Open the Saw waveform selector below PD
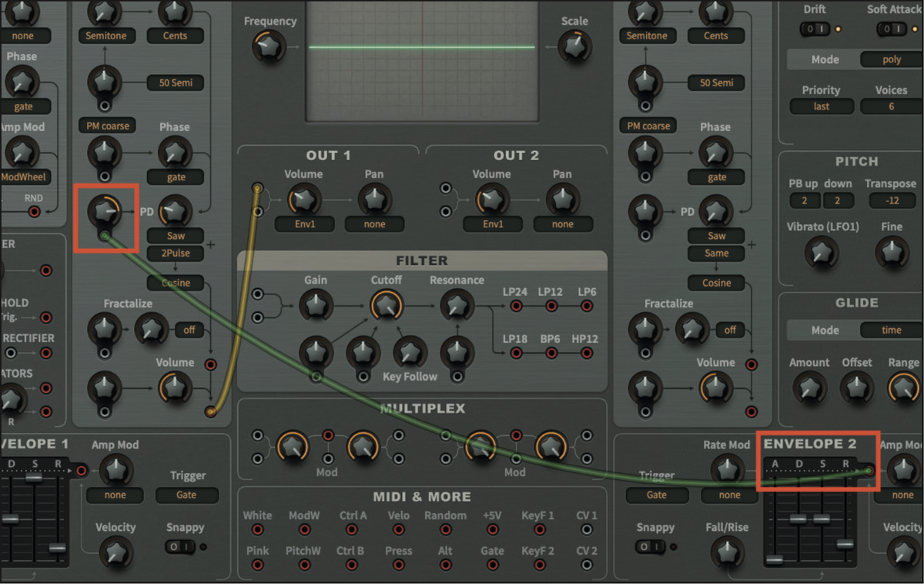 coord(175,236)
